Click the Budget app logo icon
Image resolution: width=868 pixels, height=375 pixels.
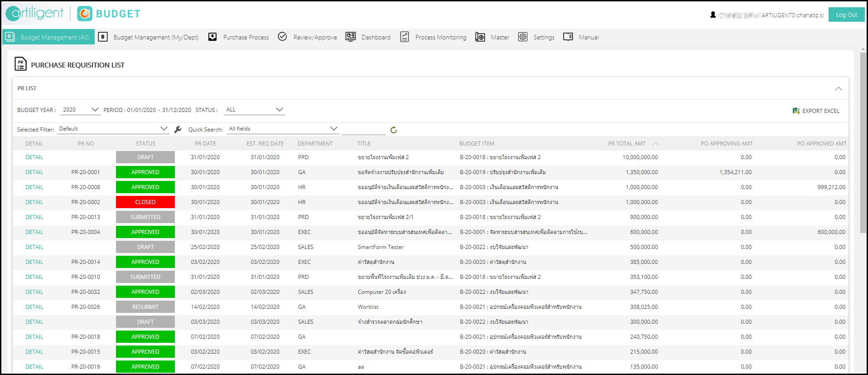click(x=85, y=14)
